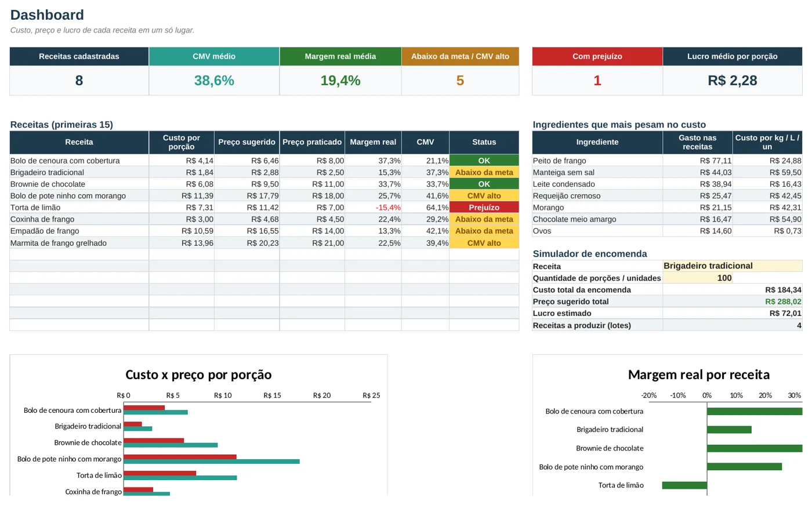The width and height of the screenshot is (812, 505).
Task: Click 'Abaixo da meta' status for Coxinha de frango
Action: [x=484, y=219]
